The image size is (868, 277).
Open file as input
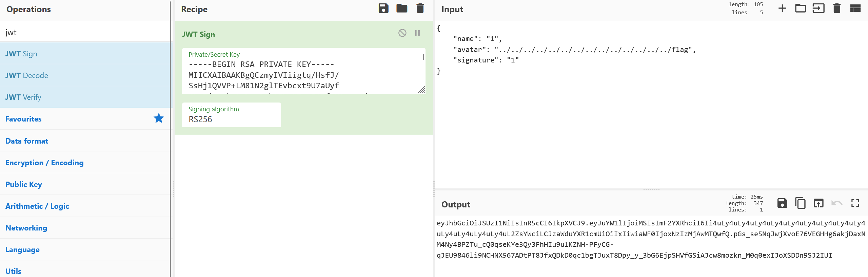coord(818,8)
